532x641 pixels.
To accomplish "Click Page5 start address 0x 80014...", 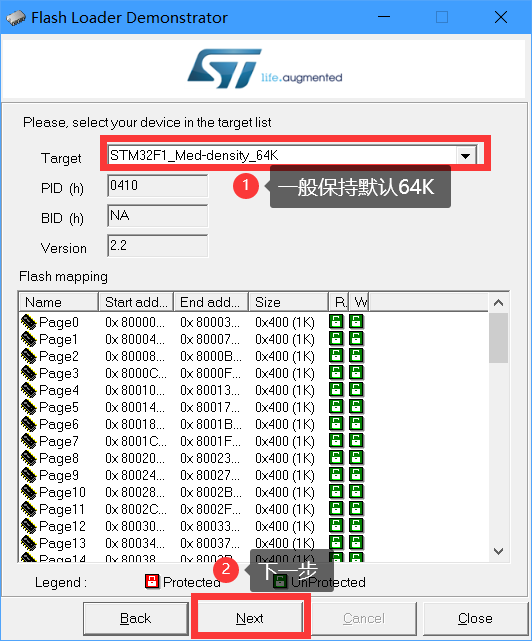I will point(135,407).
